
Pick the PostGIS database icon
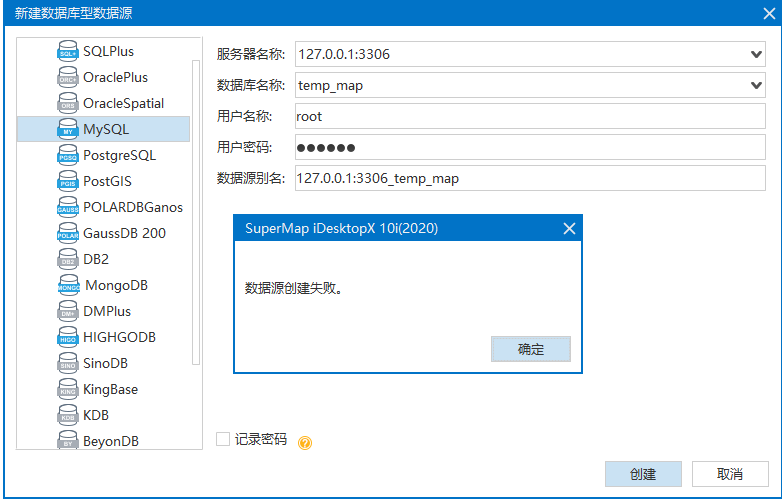(68, 181)
